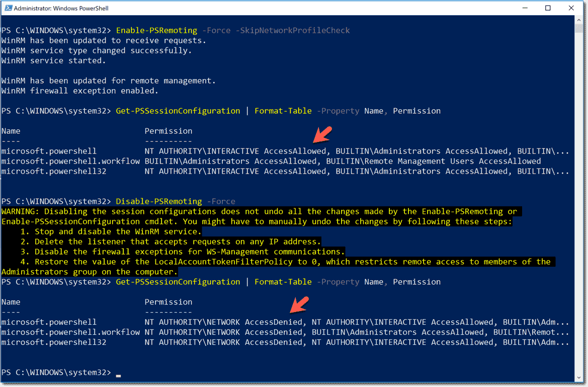Click the Permission column header
The height and width of the screenshot is (387, 588).
point(169,131)
